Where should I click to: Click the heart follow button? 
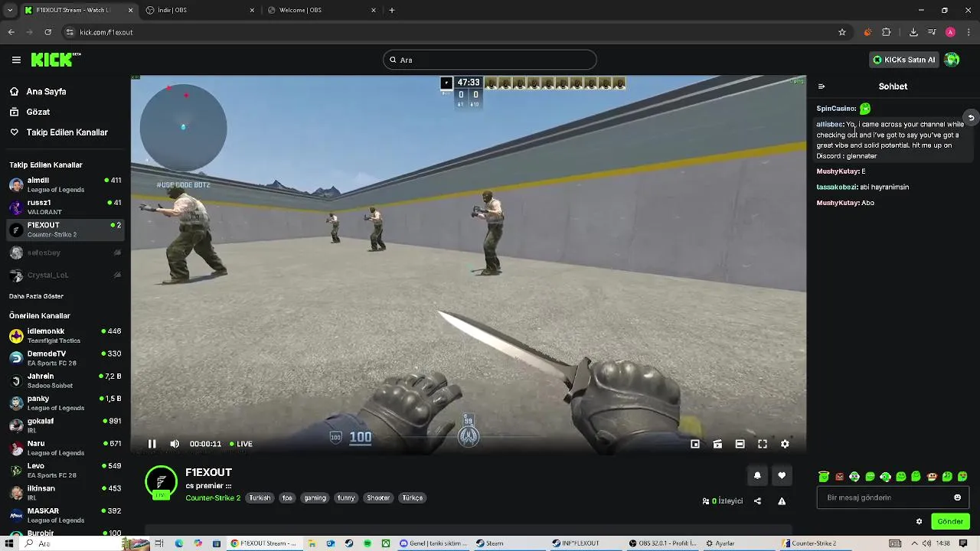coord(782,475)
